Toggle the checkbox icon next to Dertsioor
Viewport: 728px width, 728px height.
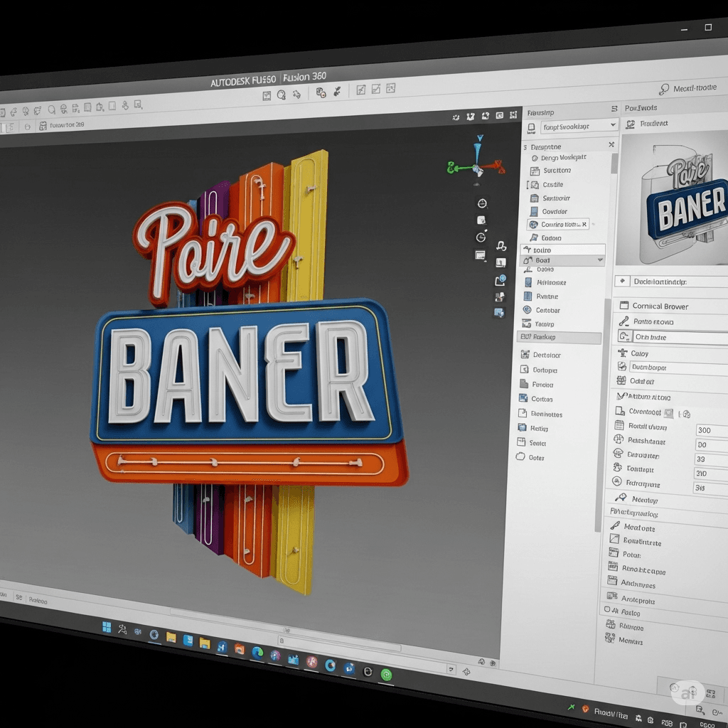pos(525,354)
